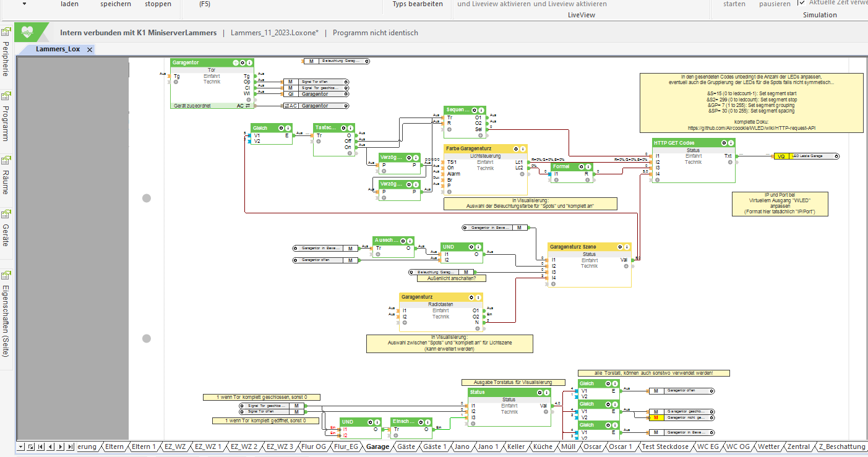Click settings gear on Sequen block
The height and width of the screenshot is (457, 868).
(x=474, y=109)
